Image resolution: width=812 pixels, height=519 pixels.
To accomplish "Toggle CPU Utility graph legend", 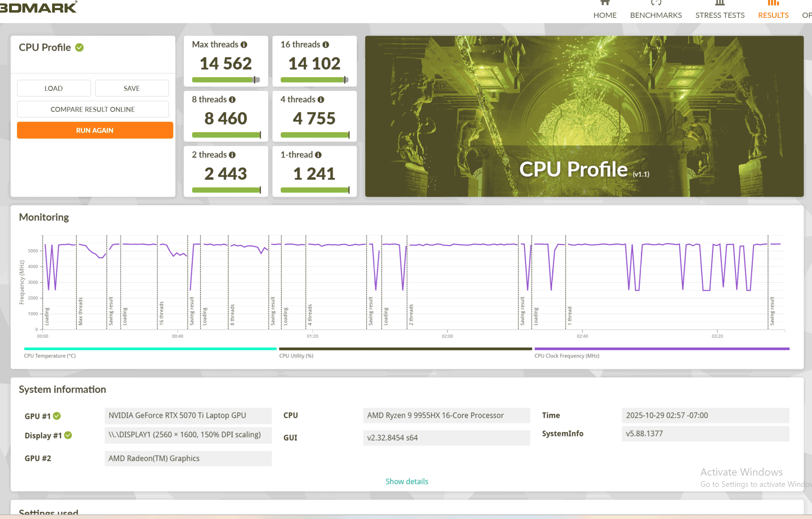I will click(x=296, y=356).
